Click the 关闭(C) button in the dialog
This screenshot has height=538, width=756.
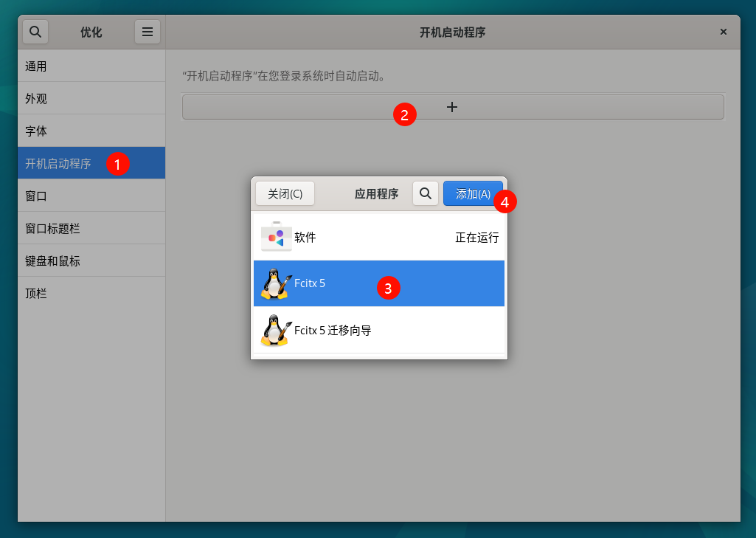click(285, 193)
